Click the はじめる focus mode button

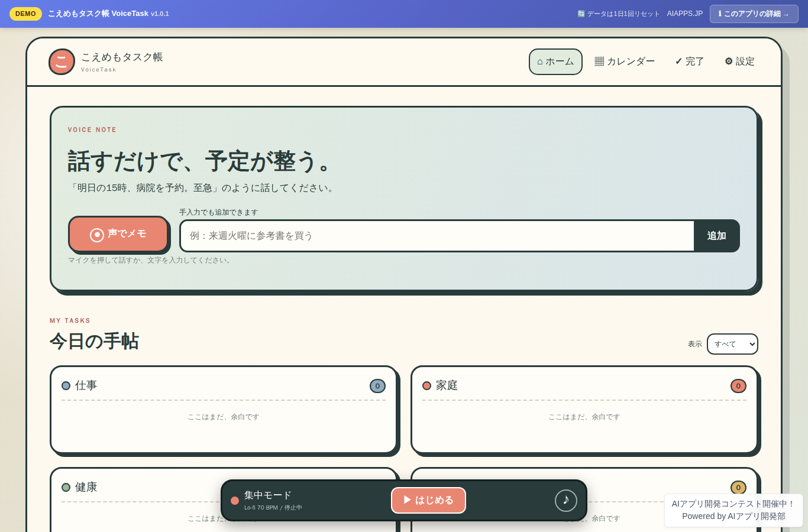[428, 500]
